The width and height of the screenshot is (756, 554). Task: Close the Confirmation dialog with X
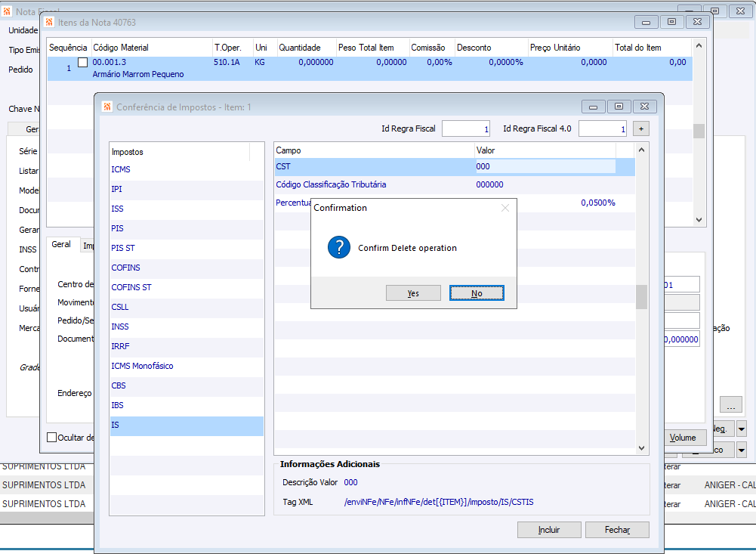pyautogui.click(x=505, y=208)
